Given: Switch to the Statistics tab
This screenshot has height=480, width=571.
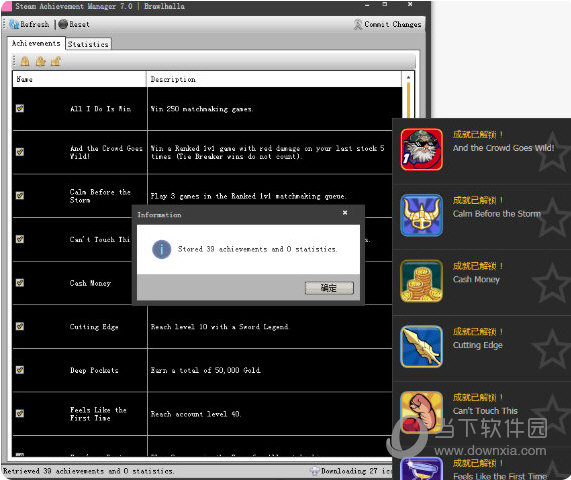Looking at the screenshot, I should click(x=88, y=44).
